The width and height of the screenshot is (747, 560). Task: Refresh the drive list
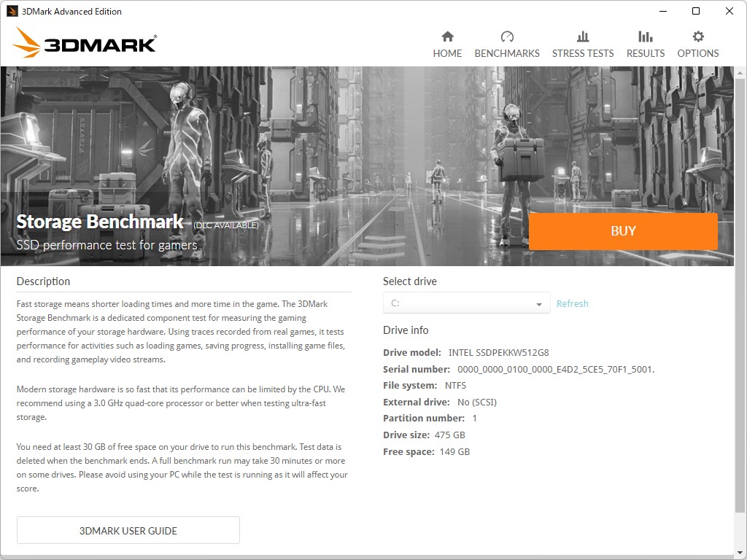(573, 303)
